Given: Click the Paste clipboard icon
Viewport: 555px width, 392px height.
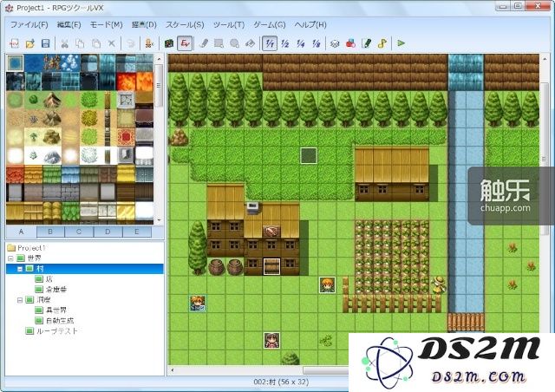Looking at the screenshot, I should coord(96,43).
